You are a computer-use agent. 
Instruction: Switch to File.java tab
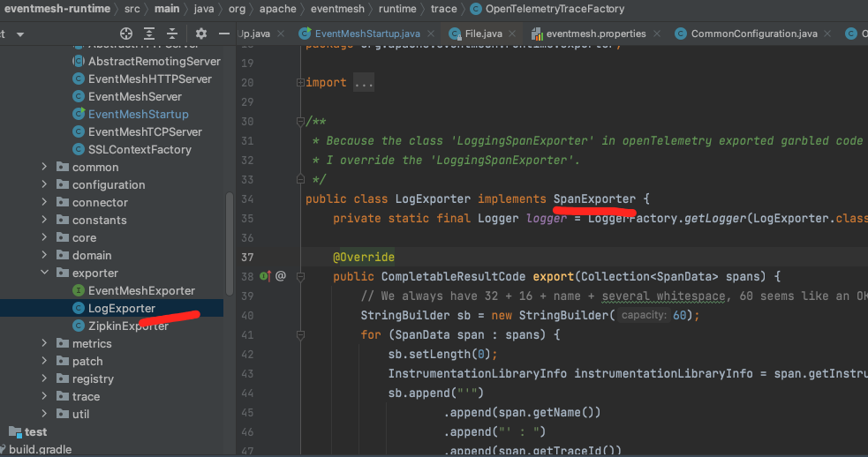point(483,34)
